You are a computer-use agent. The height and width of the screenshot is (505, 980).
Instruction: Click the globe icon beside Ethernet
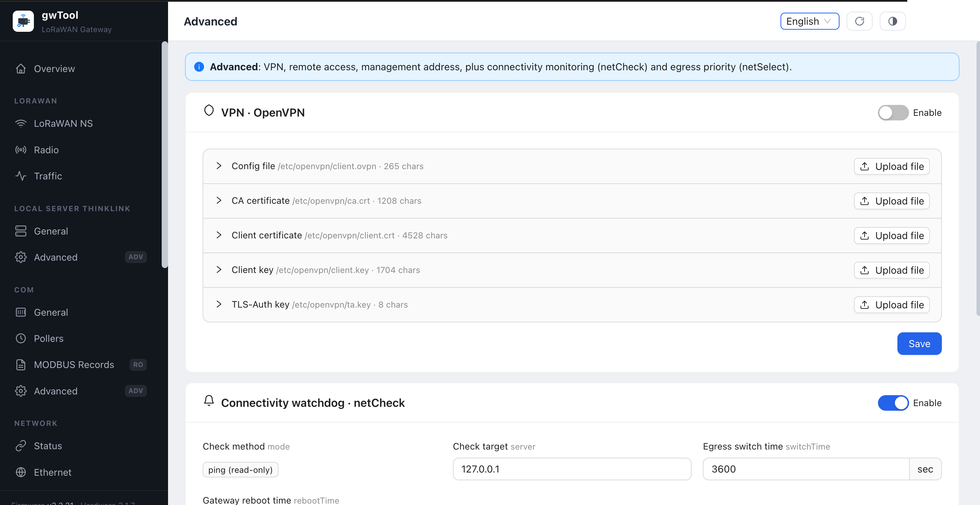click(21, 472)
